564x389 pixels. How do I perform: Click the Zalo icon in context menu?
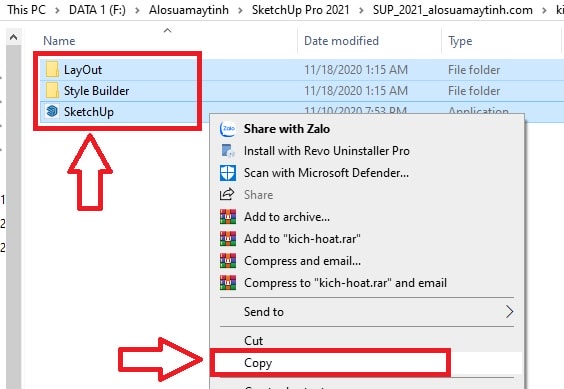228,129
